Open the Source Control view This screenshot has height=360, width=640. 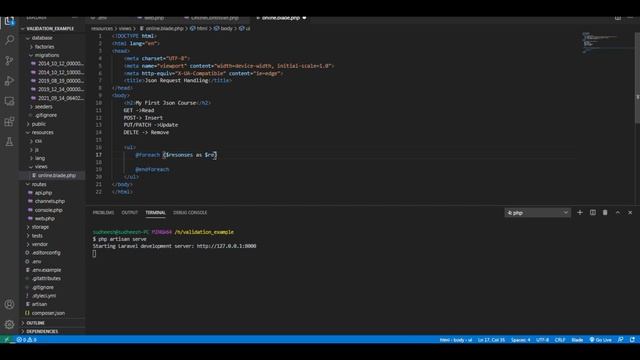tap(9, 60)
